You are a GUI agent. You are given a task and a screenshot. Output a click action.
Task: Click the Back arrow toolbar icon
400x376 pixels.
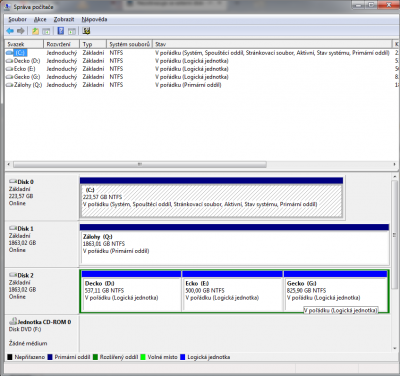[x=10, y=31]
